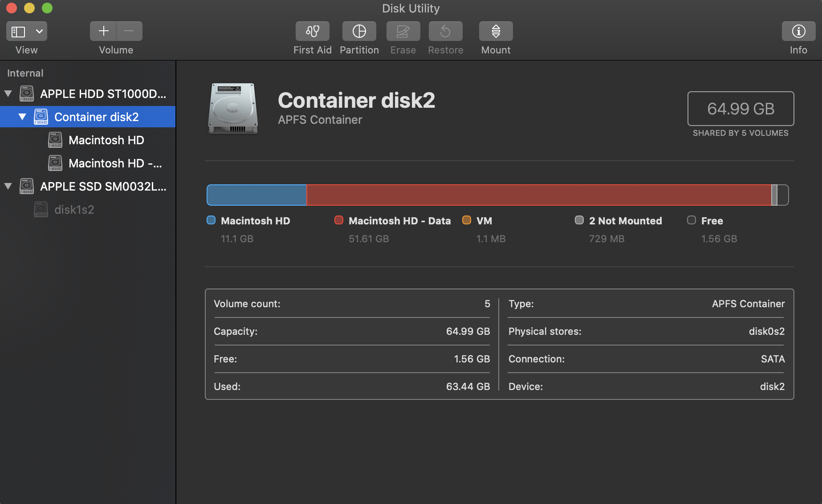Click the View toolbar label

[27, 50]
